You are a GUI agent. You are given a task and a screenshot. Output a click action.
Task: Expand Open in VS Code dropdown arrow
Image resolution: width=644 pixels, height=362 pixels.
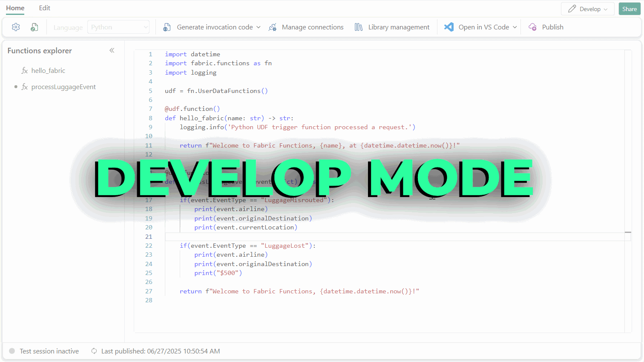coord(515,27)
